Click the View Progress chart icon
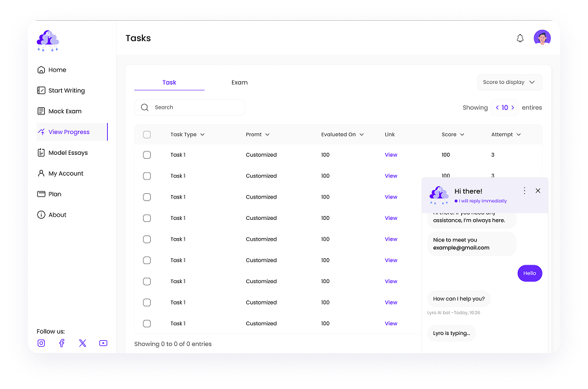This screenshot has width=588, height=389. click(x=41, y=132)
